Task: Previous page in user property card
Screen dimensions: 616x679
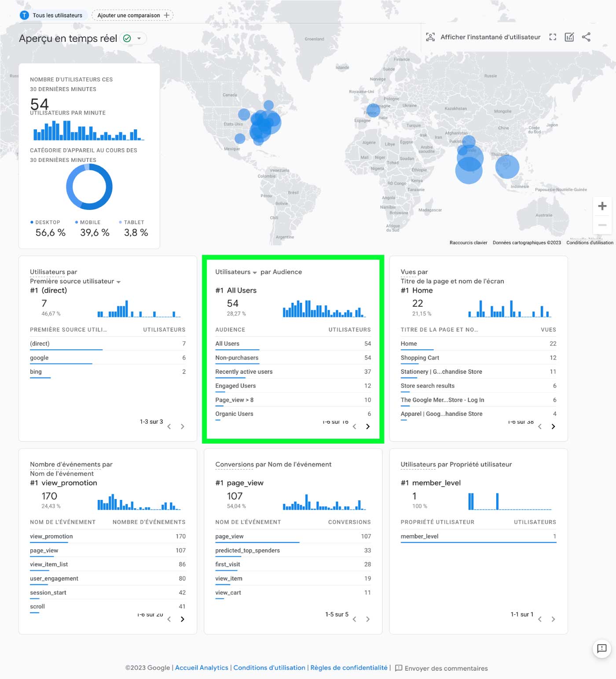Action: (x=540, y=619)
